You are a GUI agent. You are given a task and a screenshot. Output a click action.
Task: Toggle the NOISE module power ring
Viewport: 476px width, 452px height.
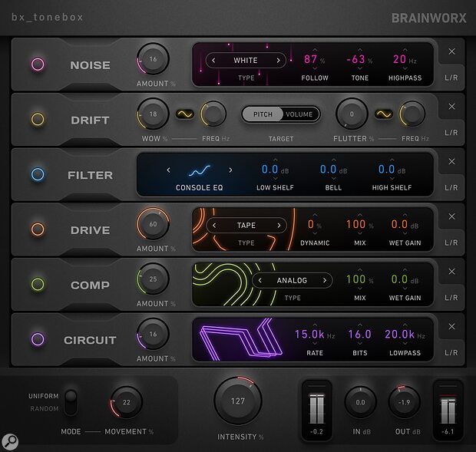38,64
